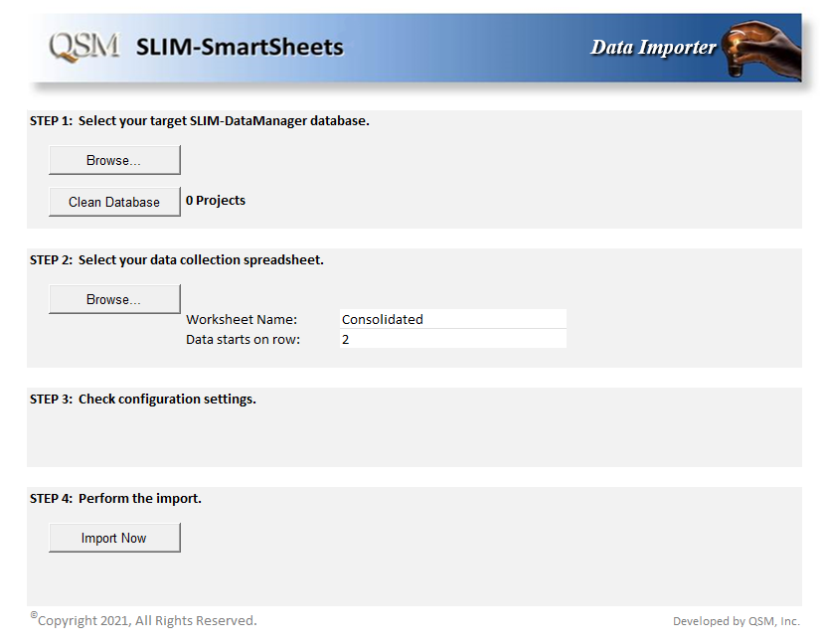Image resolution: width=824 pixels, height=644 pixels.
Task: Click the 'Data starts on row:' label
Action: (243, 339)
